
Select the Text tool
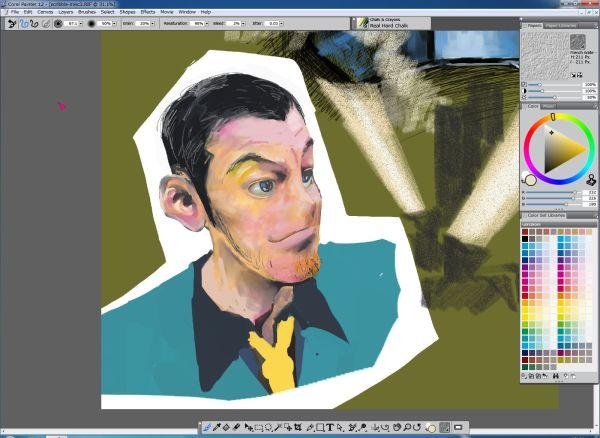coord(330,427)
